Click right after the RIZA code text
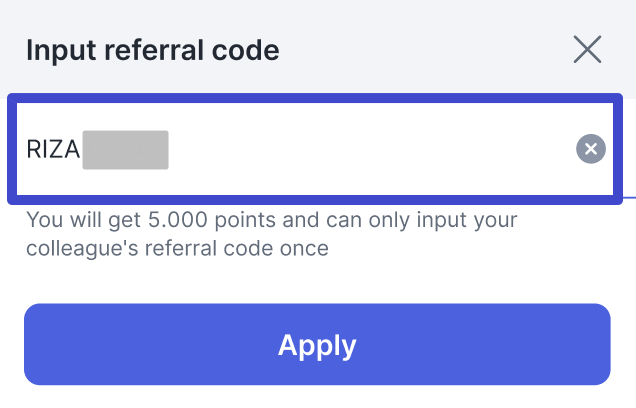The width and height of the screenshot is (636, 408). [x=82, y=150]
